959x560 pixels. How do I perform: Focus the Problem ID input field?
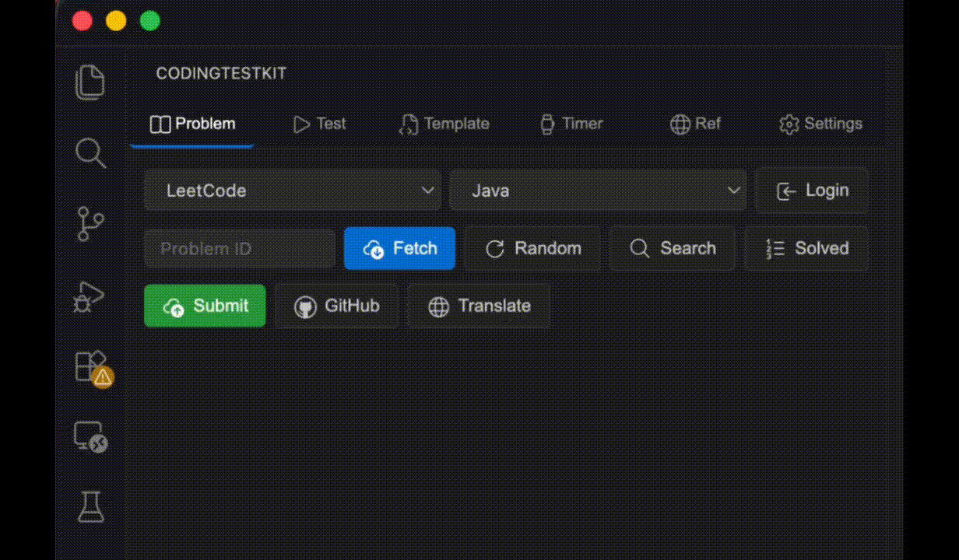pyautogui.click(x=240, y=249)
